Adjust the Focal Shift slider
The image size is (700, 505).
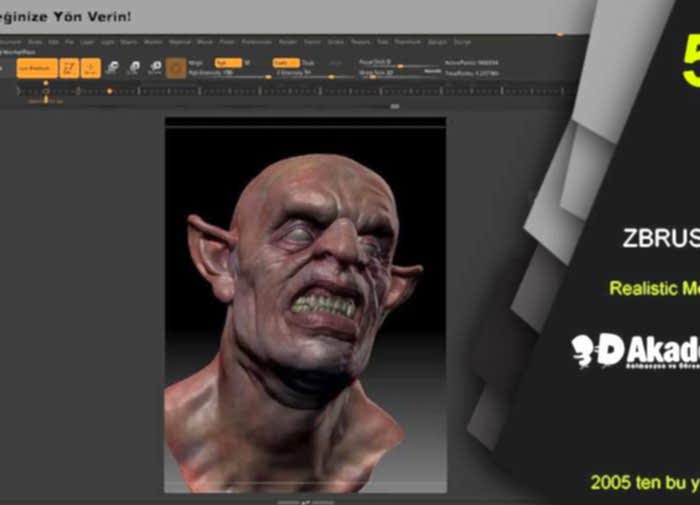tap(400, 63)
